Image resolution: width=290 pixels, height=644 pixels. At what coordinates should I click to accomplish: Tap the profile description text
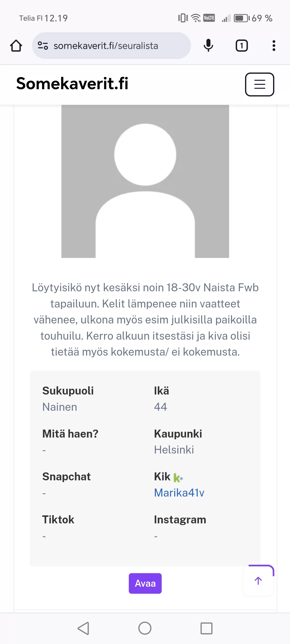pyautogui.click(x=145, y=320)
